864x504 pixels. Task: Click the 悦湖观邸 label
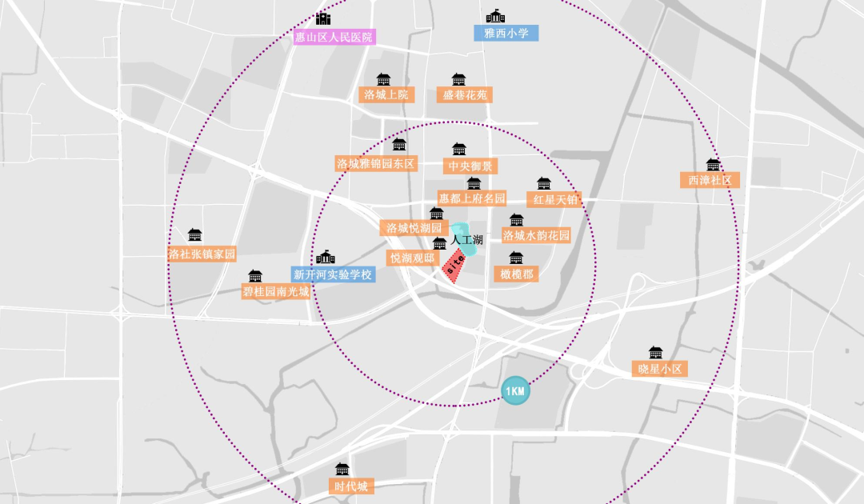point(413,258)
